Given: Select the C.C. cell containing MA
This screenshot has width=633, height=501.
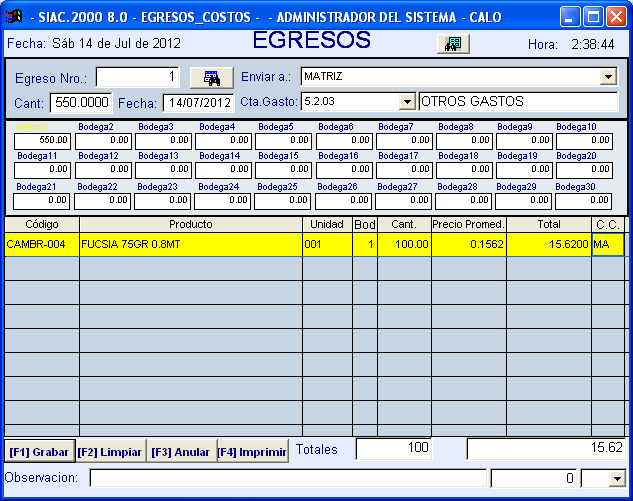Looking at the screenshot, I should [x=607, y=244].
